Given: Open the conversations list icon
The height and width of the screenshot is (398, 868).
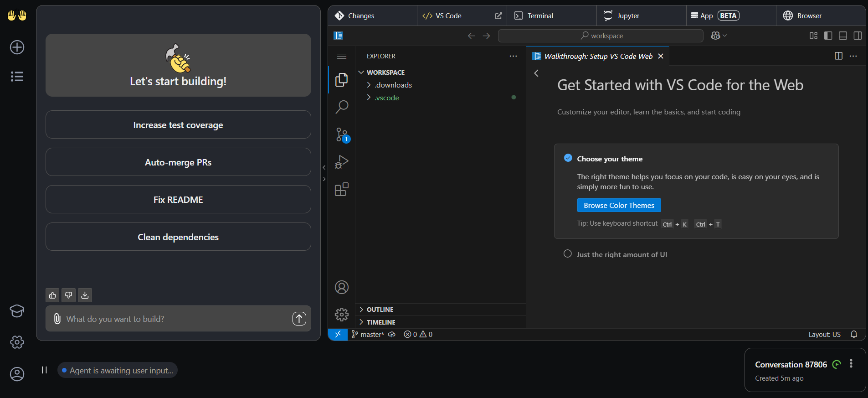Looking at the screenshot, I should pyautogui.click(x=17, y=77).
